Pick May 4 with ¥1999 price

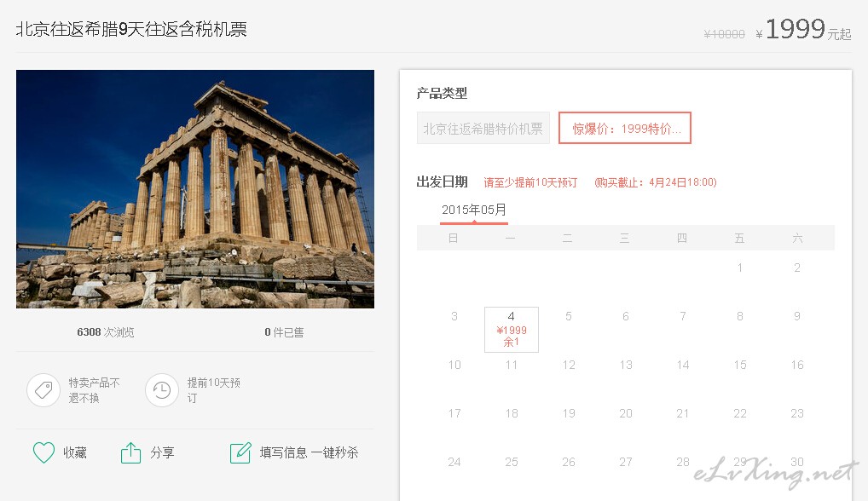512,329
